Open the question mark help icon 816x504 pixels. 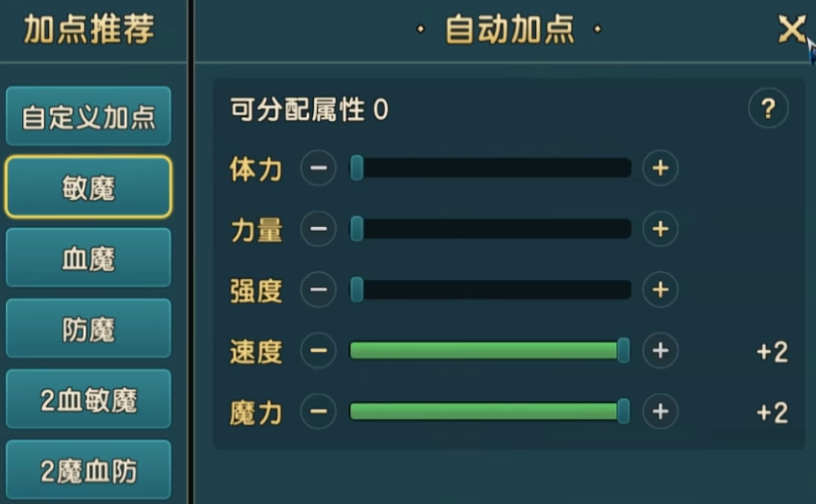click(768, 109)
